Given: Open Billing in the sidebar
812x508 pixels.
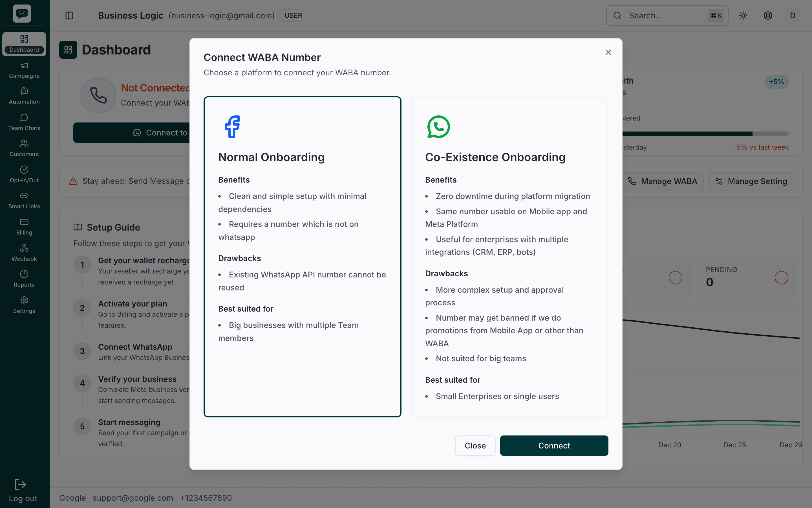Looking at the screenshot, I should point(24,227).
